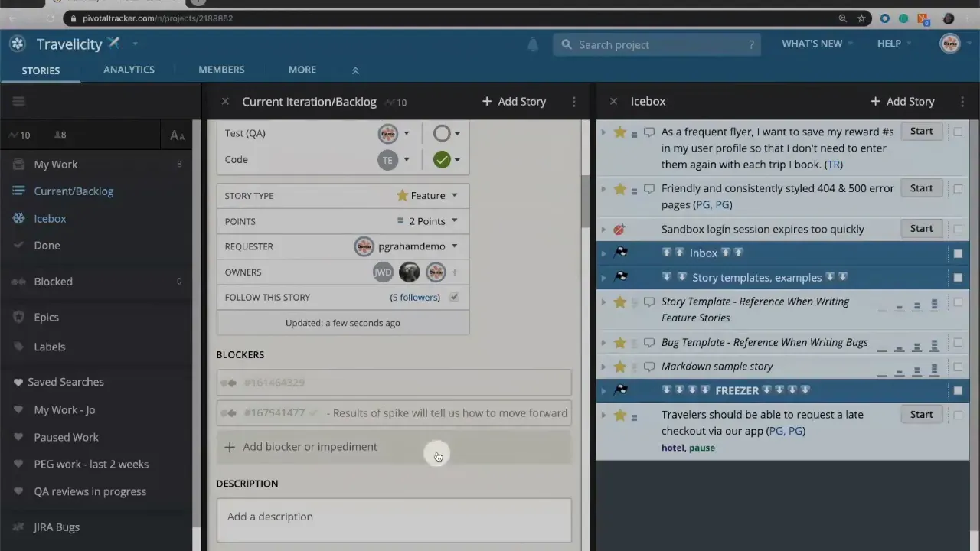Viewport: 980px width, 551px height.
Task: Star the Markdown sample story
Action: pos(620,366)
